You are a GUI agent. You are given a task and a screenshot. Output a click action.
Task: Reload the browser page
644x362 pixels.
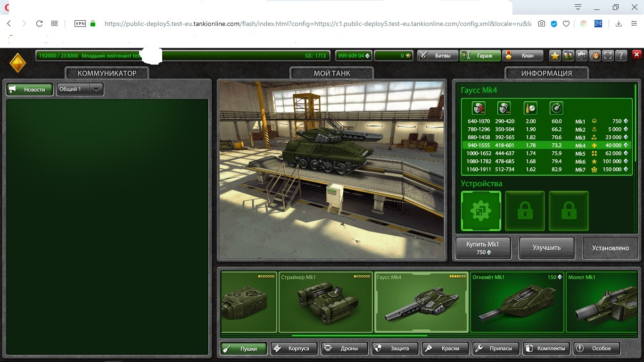click(x=39, y=24)
